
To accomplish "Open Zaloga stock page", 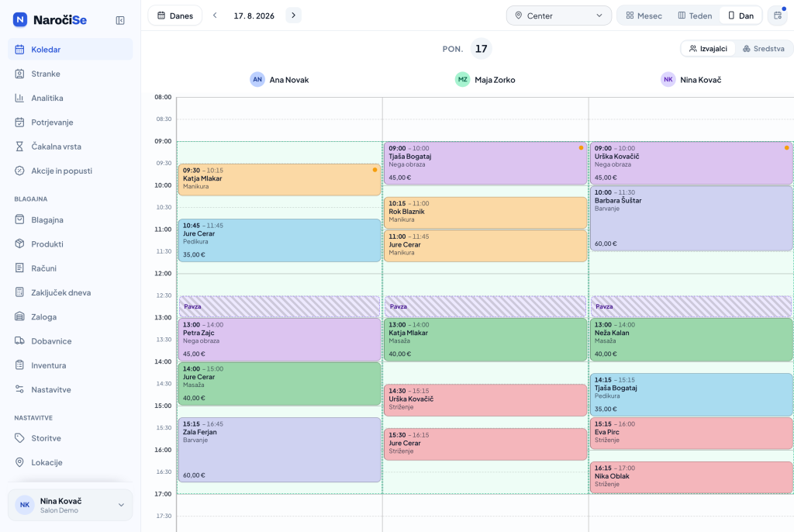I will tap(71, 317).
